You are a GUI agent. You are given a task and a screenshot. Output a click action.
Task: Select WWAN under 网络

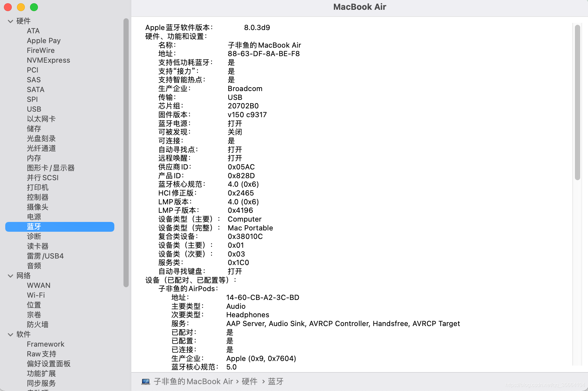click(x=39, y=286)
